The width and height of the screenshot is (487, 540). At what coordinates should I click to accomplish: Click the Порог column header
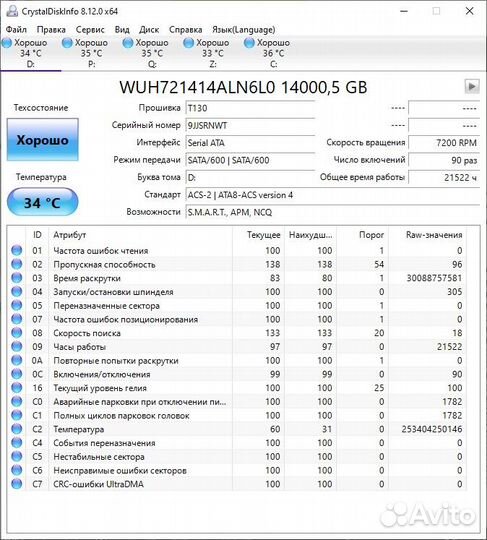[x=363, y=235]
